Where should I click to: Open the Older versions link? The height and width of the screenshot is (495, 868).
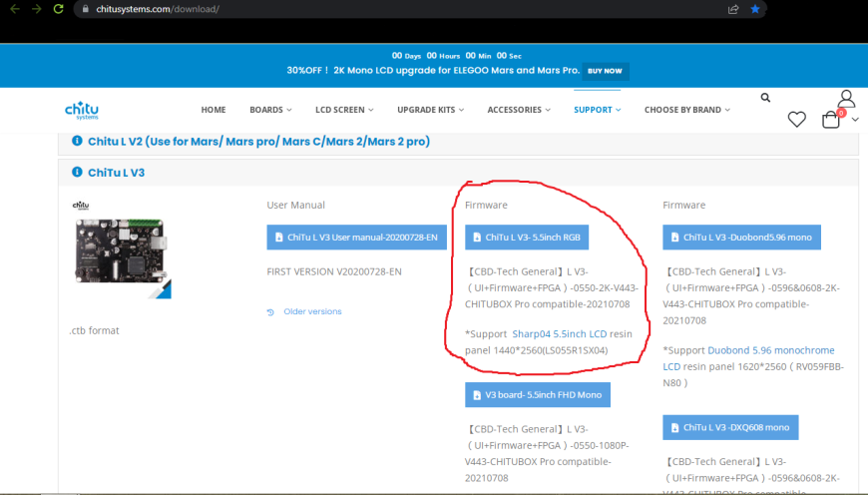312,311
